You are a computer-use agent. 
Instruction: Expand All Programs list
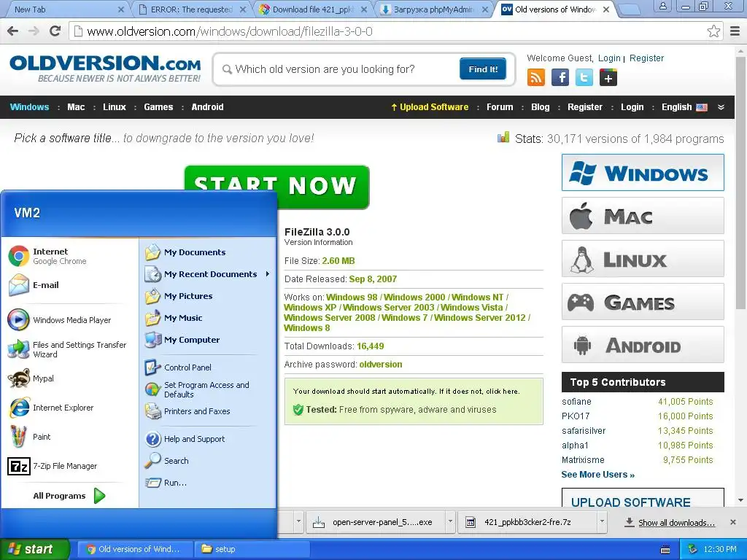69,496
